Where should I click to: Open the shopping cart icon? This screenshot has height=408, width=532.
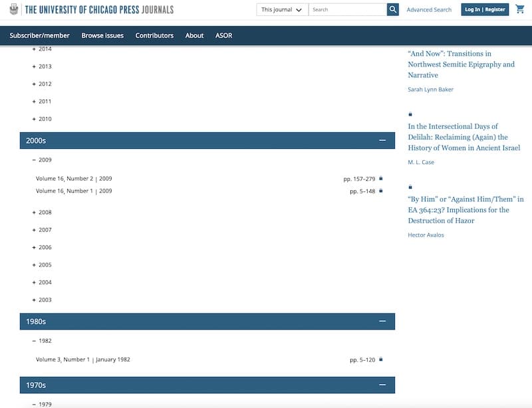click(x=520, y=9)
